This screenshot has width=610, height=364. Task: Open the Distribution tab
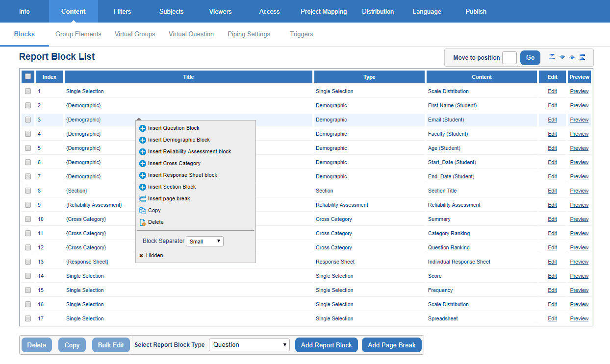click(378, 11)
